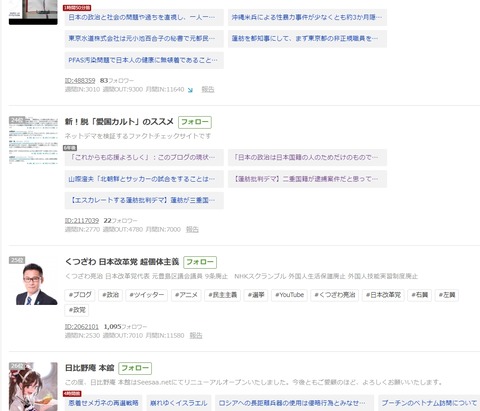480x411 pixels.
Task: Open article 崩れゆくイスラエル
Action: point(179,403)
